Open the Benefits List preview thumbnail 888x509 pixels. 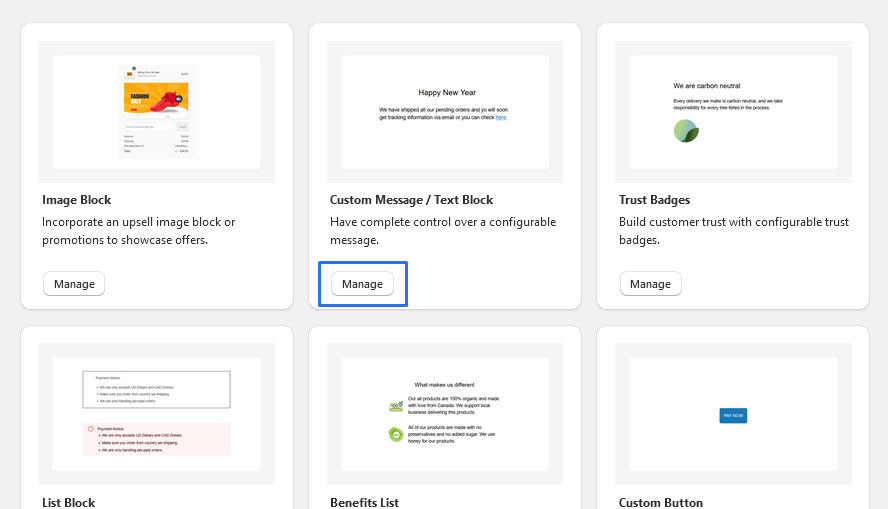445,414
